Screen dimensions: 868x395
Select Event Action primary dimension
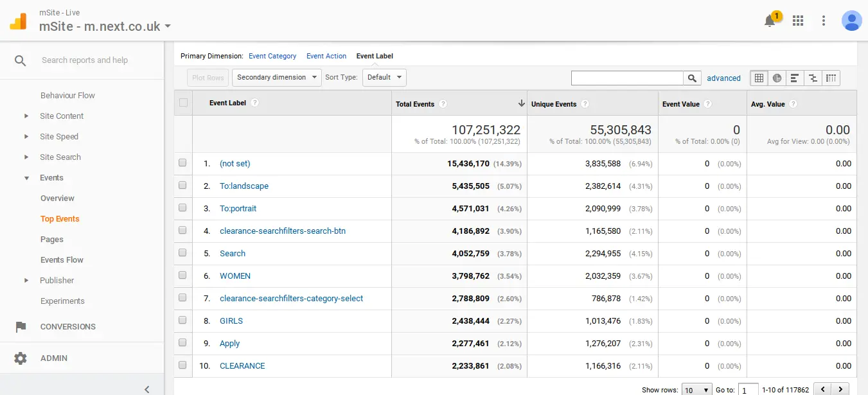coord(326,56)
